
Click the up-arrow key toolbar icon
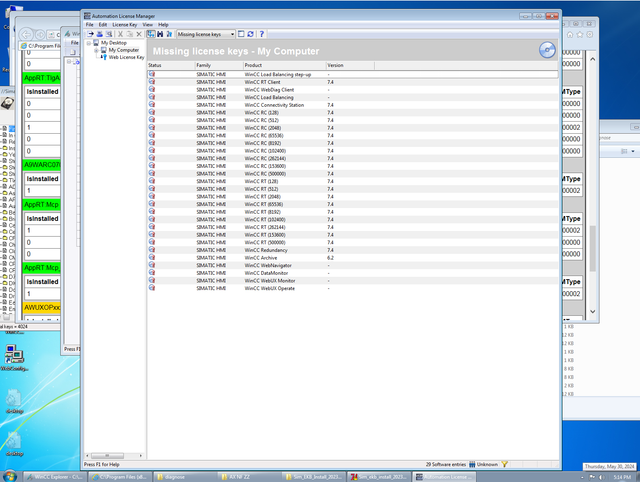(169, 34)
